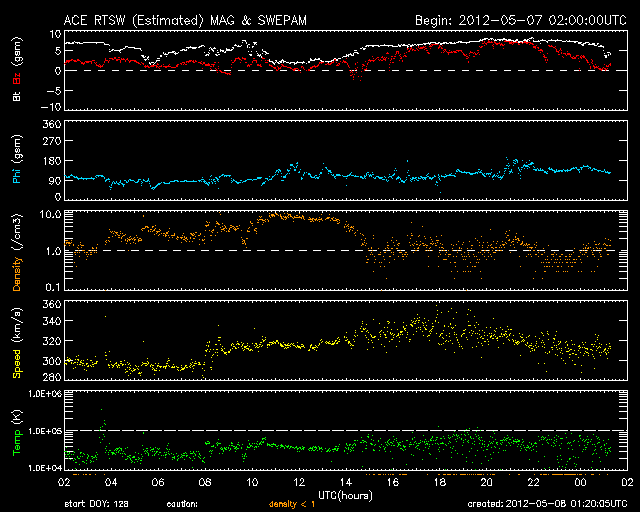
Task: Click the "280" tick on the Speed axis
Action: (52, 377)
